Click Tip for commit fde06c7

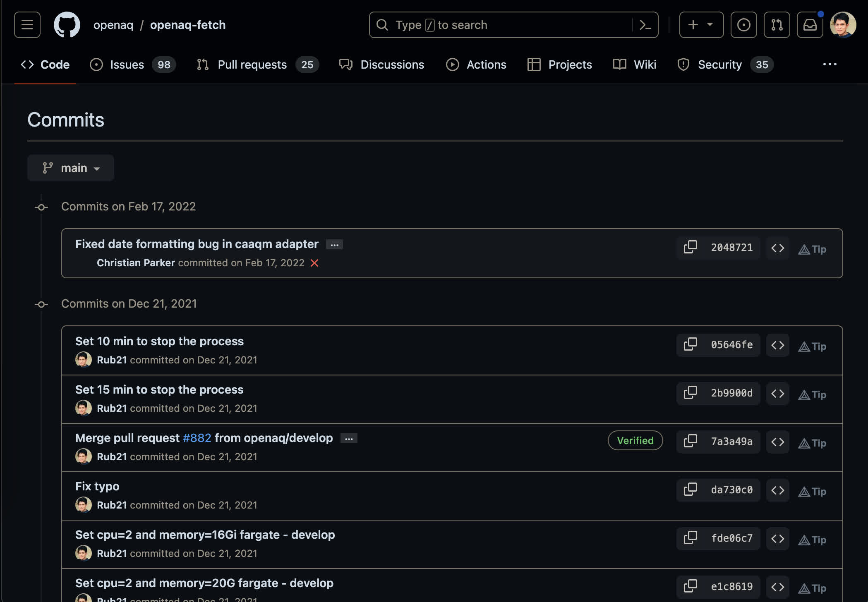coord(812,540)
